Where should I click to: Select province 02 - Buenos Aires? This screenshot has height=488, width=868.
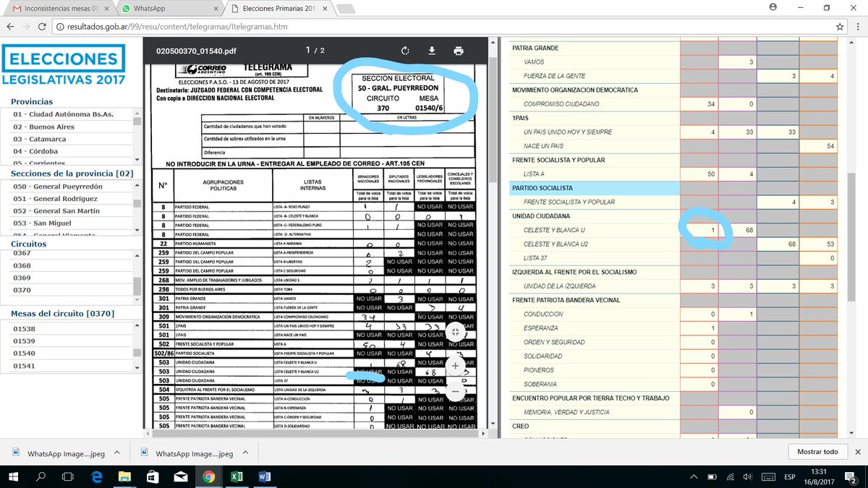[x=67, y=127]
